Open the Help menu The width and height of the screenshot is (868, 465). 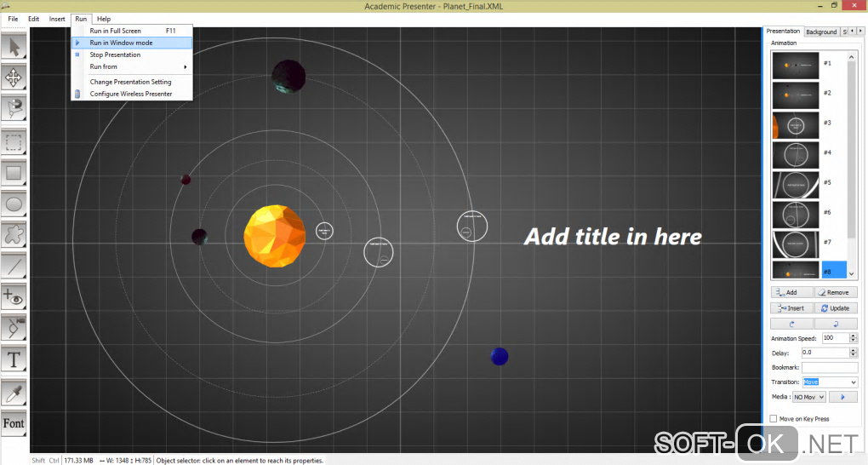coord(104,19)
